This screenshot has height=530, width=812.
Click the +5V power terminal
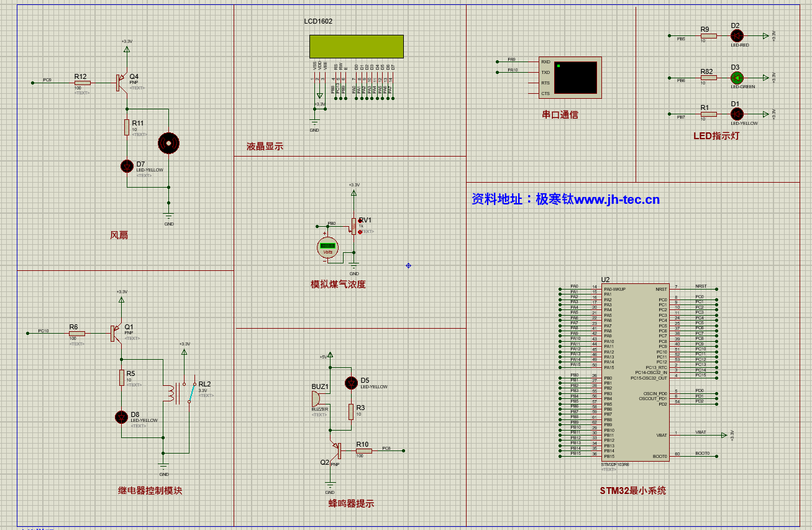tap(330, 355)
